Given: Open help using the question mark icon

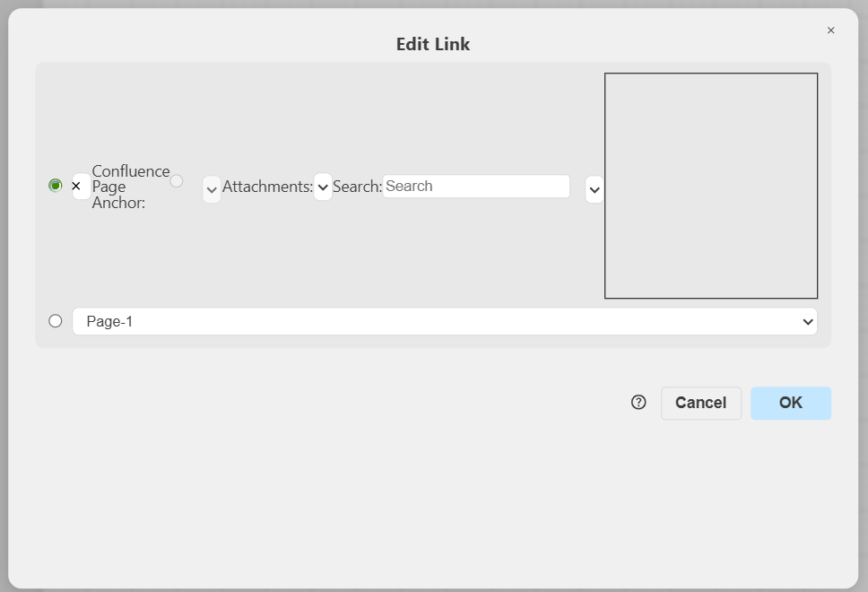Looking at the screenshot, I should 638,403.
